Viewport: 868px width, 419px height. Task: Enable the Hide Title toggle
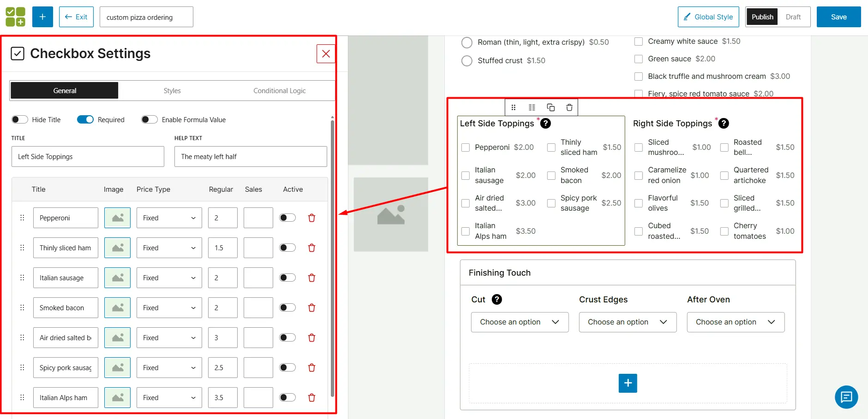[19, 119]
